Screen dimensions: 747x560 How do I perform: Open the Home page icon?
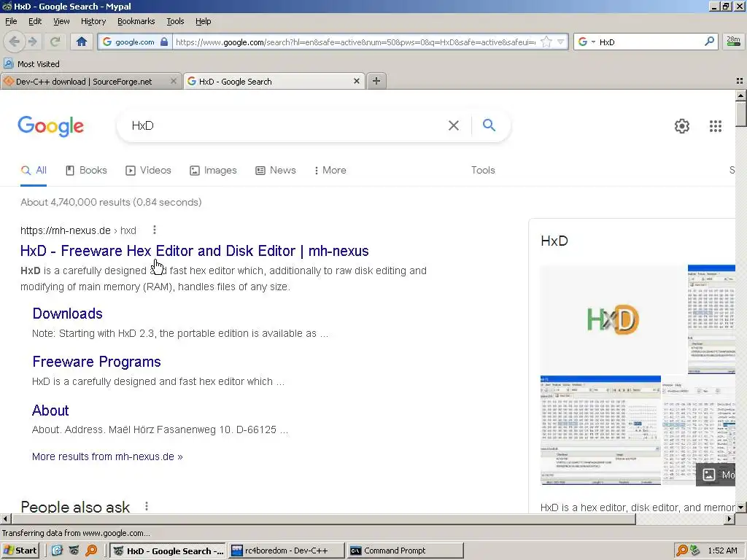click(82, 42)
